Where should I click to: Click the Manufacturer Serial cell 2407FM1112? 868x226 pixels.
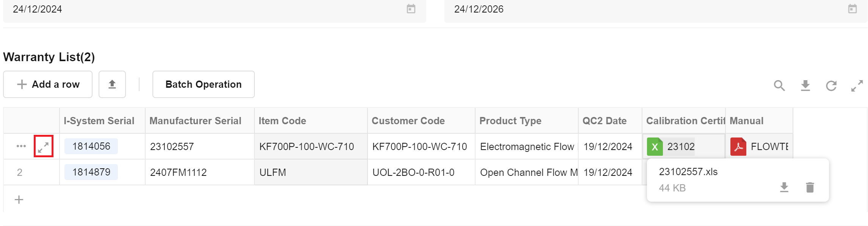178,172
